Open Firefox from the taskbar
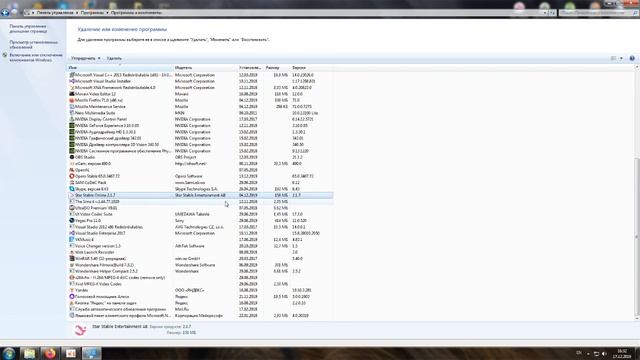 [x=50, y=353]
